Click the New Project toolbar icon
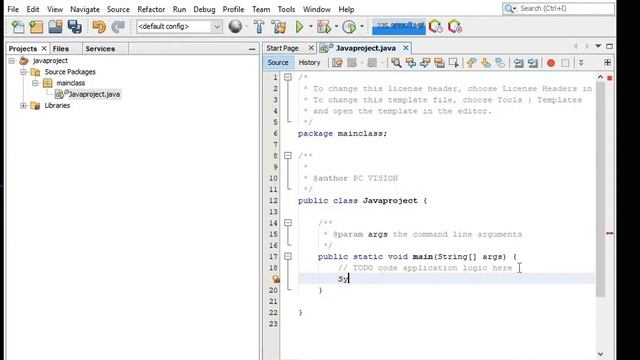This screenshot has width=640, height=360. click(36, 27)
